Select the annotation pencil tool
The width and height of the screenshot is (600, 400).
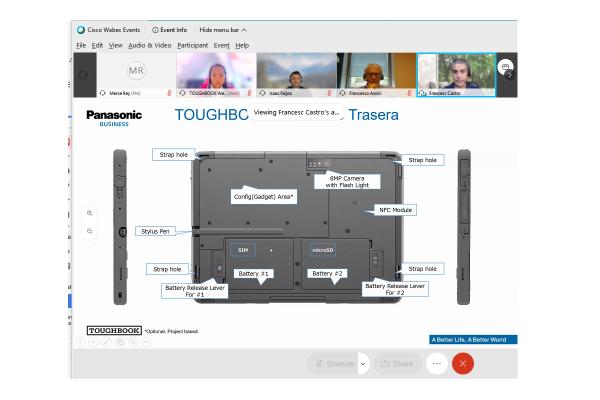[107, 342]
